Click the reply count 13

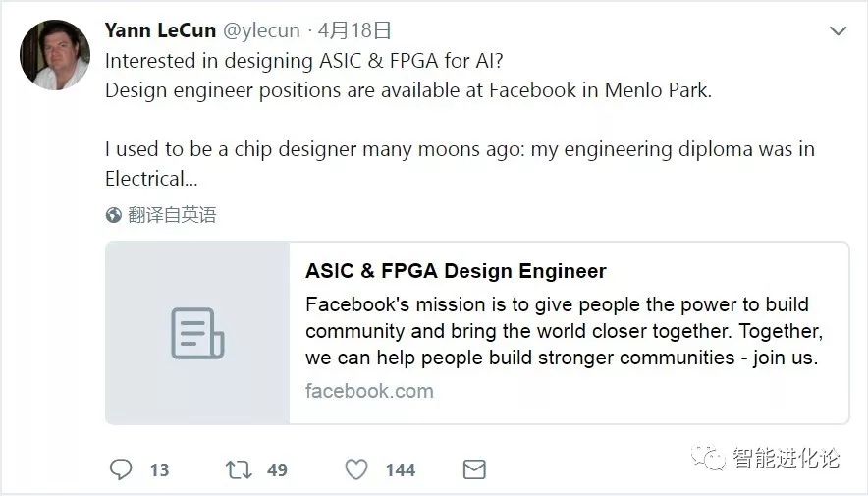click(159, 470)
